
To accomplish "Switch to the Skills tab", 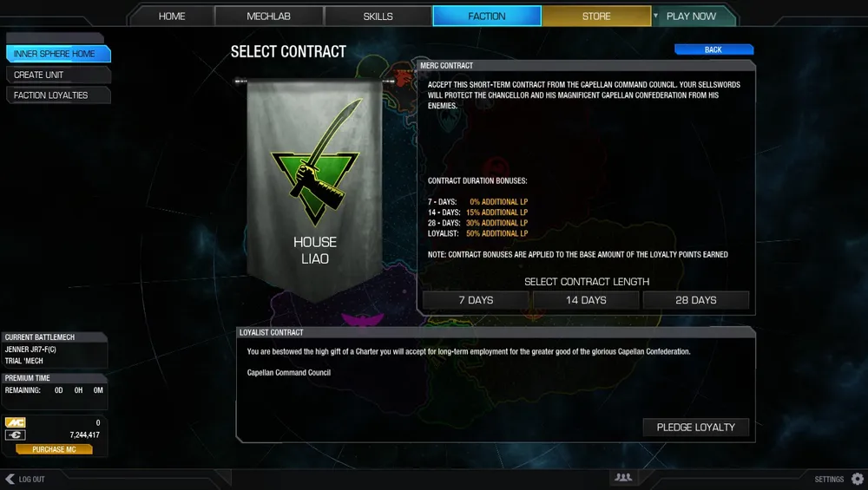I will tap(378, 16).
